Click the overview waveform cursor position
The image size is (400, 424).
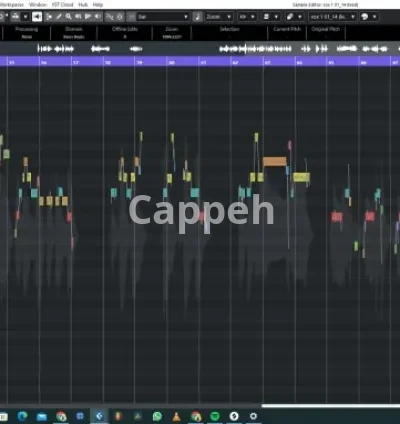pyautogui.click(x=245, y=49)
